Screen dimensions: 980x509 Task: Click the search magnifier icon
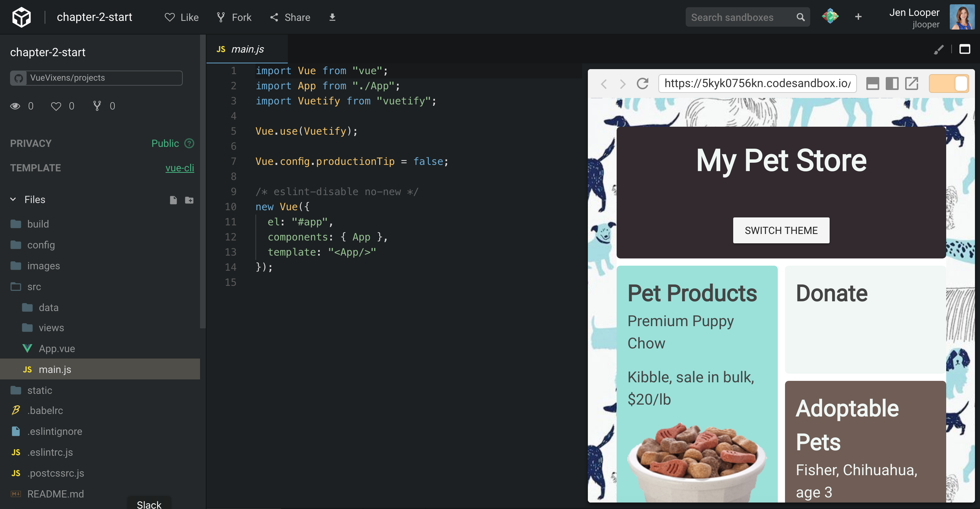pos(800,17)
